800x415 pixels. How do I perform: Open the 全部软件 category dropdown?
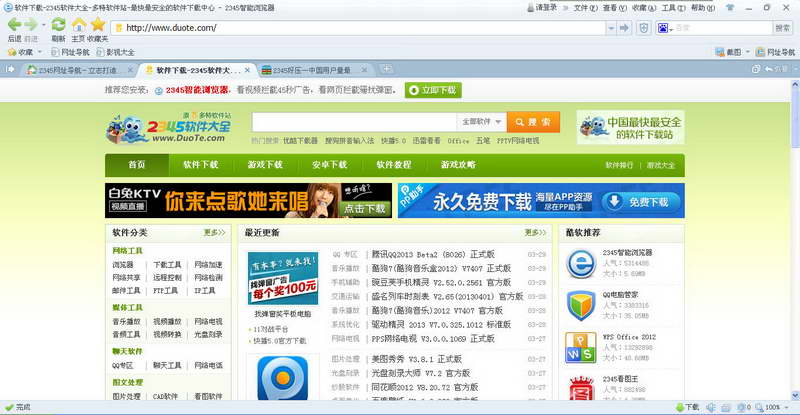pyautogui.click(x=481, y=122)
